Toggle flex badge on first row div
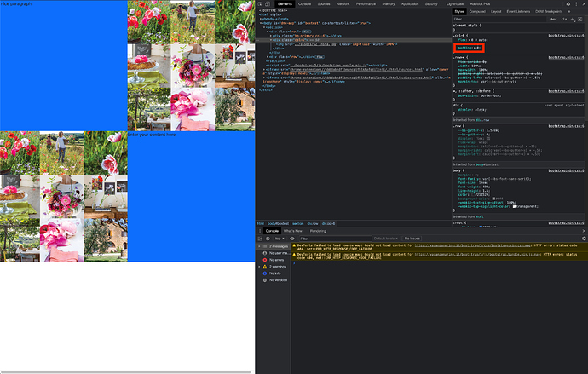This screenshot has height=374, width=588. click(307, 32)
